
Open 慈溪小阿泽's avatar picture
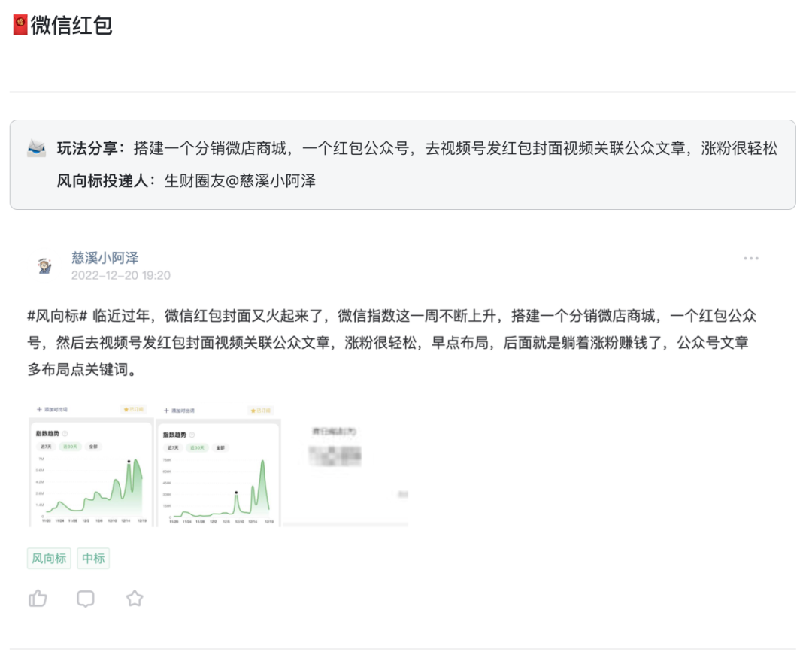(45, 265)
